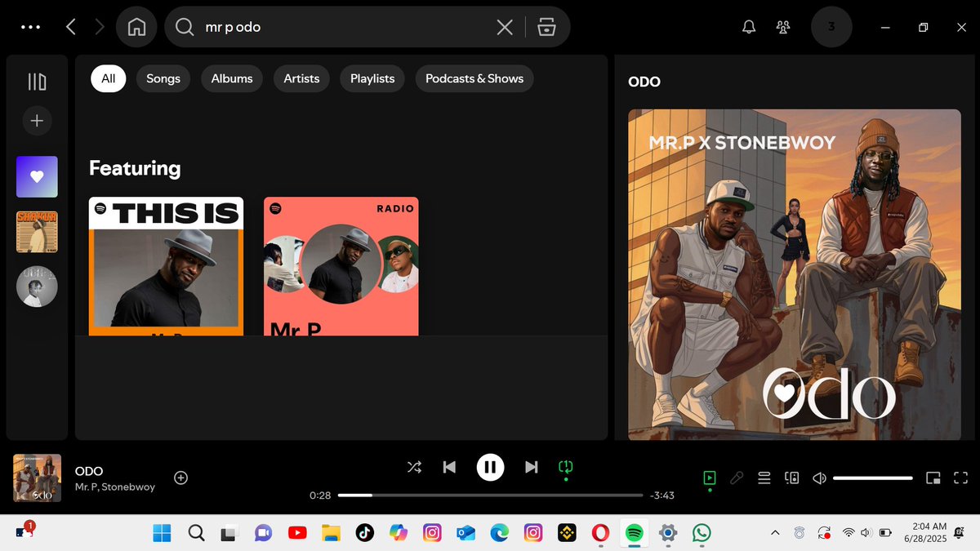Image resolution: width=980 pixels, height=551 pixels.
Task: Filter results by Playlists
Action: (372, 78)
